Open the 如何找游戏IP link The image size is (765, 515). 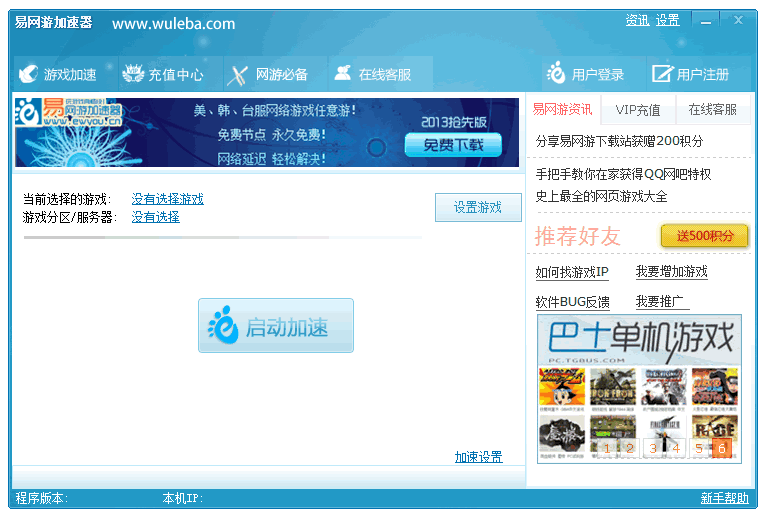[572, 272]
